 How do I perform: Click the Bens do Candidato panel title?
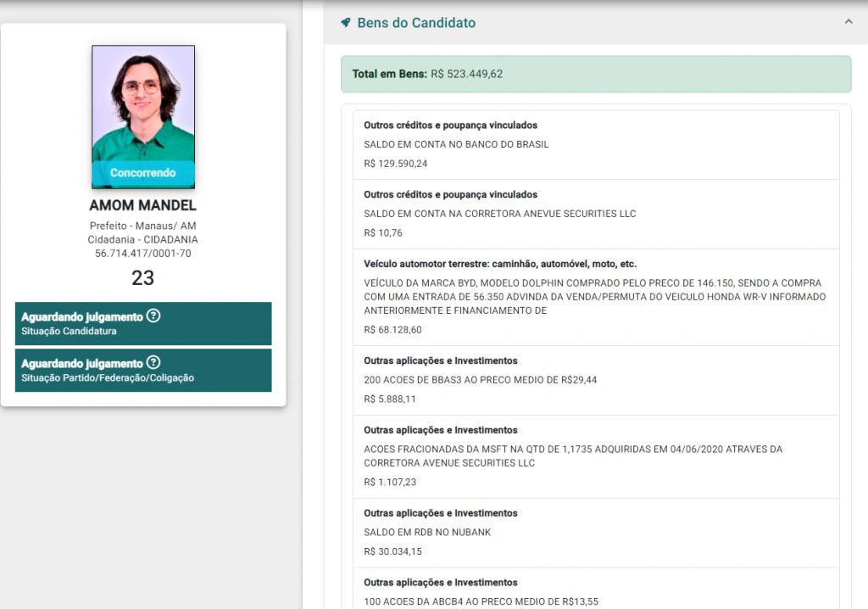click(416, 23)
